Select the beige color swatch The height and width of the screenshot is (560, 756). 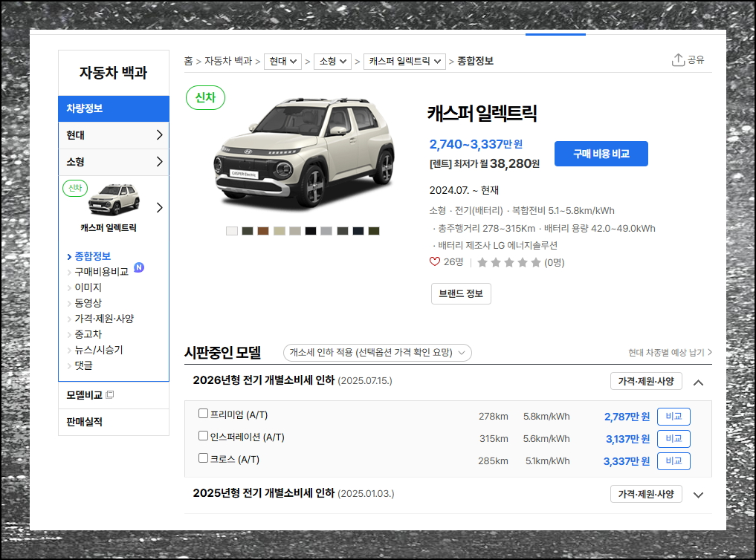(x=280, y=231)
